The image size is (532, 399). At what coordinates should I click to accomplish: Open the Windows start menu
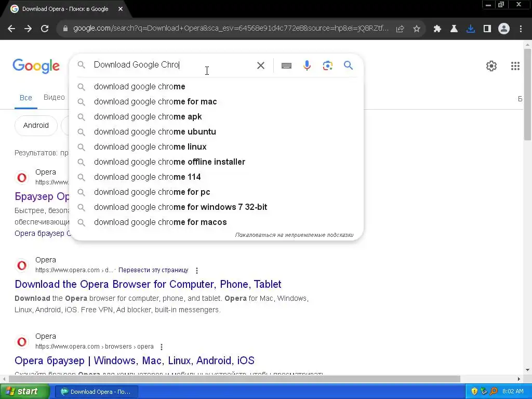[25, 391]
